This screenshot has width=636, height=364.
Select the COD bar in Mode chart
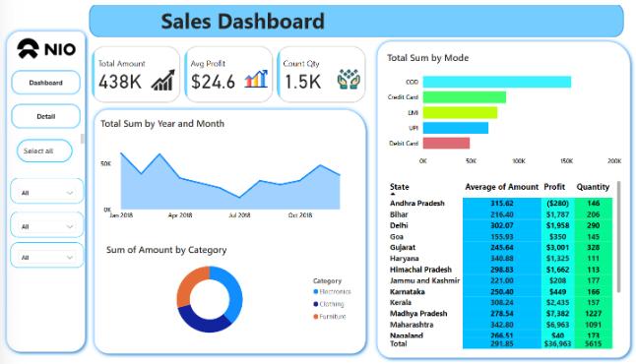pos(497,82)
